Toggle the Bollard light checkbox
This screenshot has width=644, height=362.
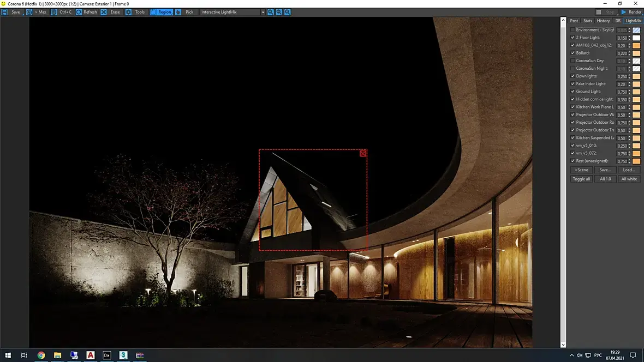(x=573, y=53)
